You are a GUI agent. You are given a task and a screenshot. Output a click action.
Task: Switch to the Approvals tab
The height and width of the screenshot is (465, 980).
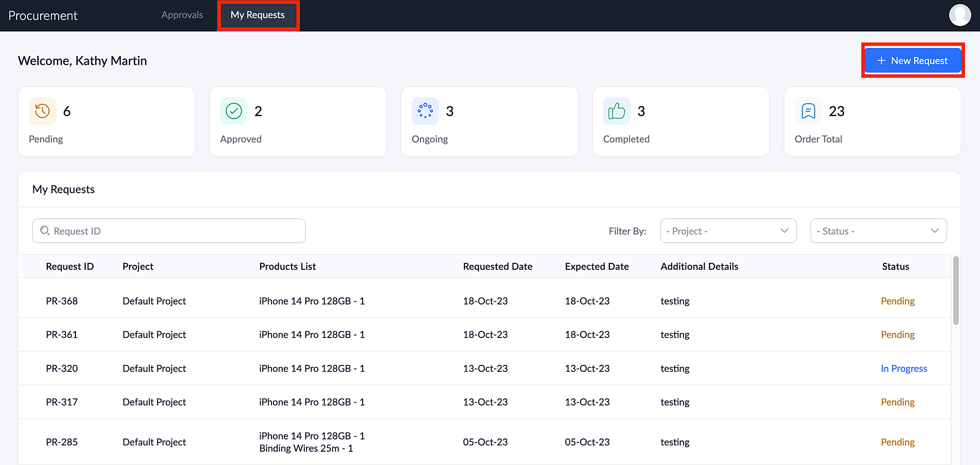(x=182, y=15)
